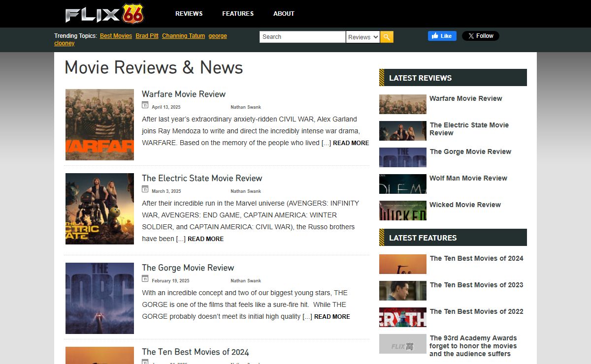Open the Channing Tatum trending topic
The width and height of the screenshot is (591, 364).
183,36
